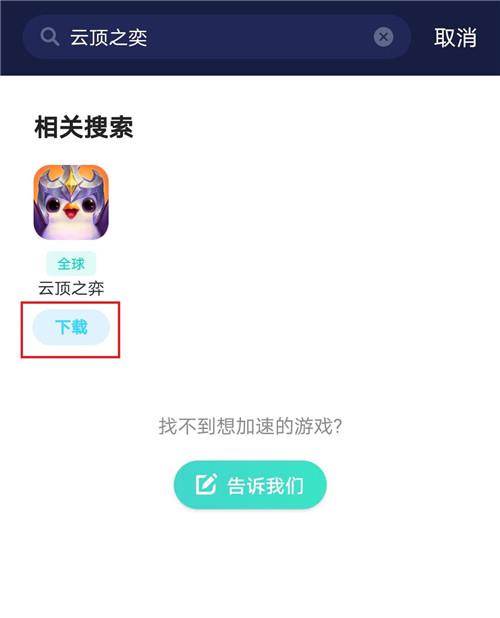Click the pencil edit icon in 告诉我们
Viewport: 500px width, 618px height.
pyautogui.click(x=206, y=484)
